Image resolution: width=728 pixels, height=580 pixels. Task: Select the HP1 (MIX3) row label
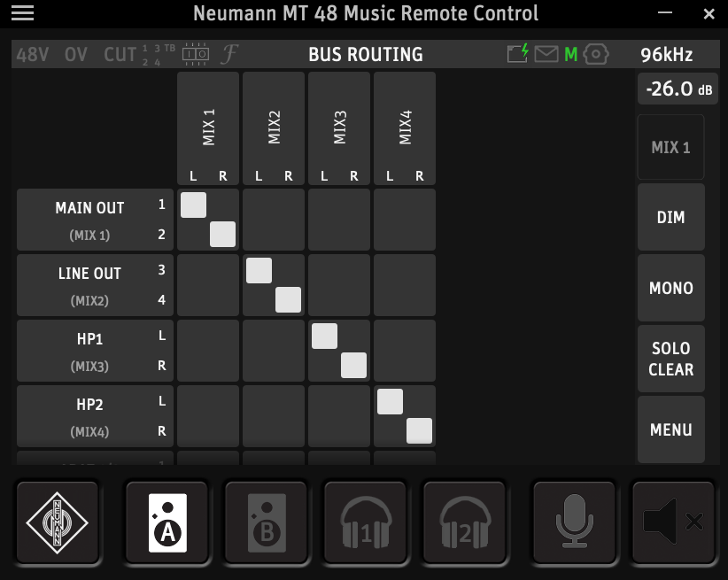95,351
